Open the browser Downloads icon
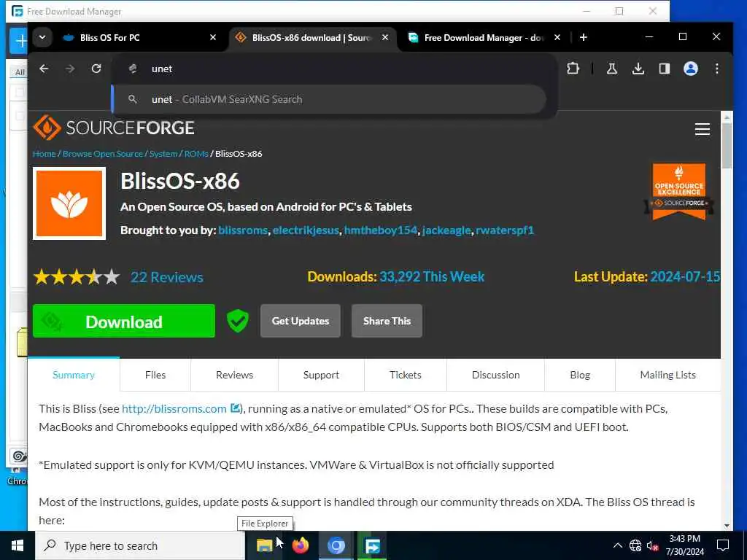 (x=638, y=69)
